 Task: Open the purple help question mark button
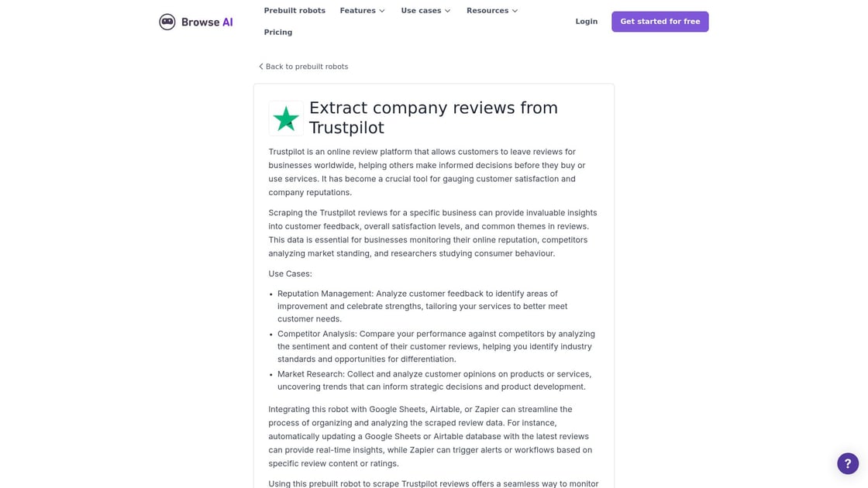[x=847, y=463]
